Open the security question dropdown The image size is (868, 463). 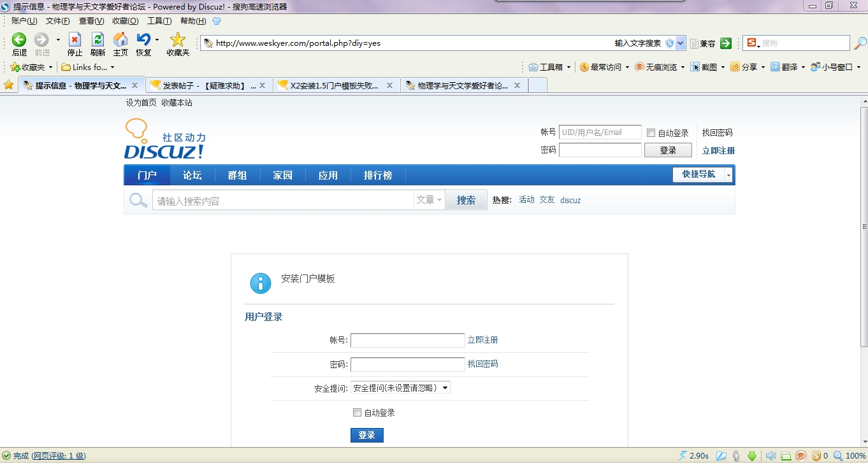[400, 387]
